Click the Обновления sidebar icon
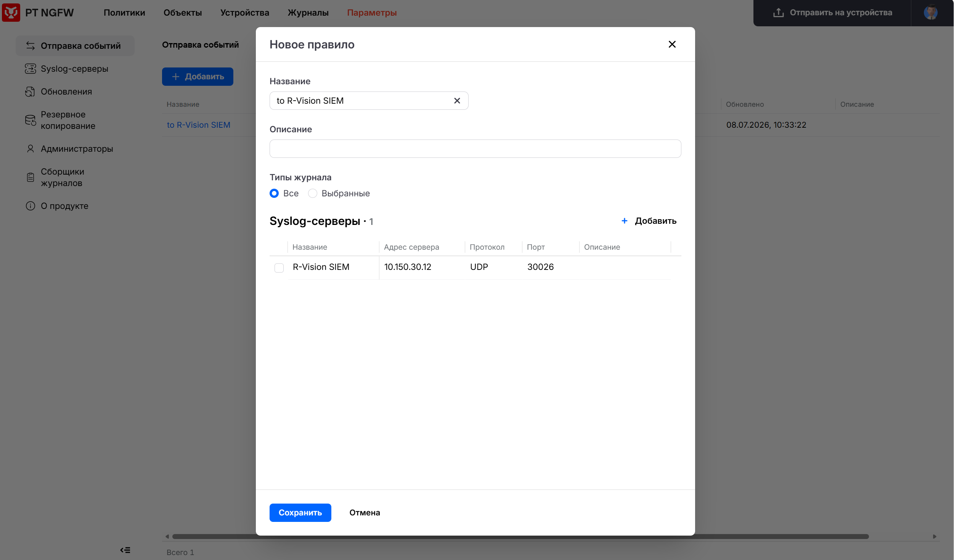This screenshot has height=560, width=954. 30,91
